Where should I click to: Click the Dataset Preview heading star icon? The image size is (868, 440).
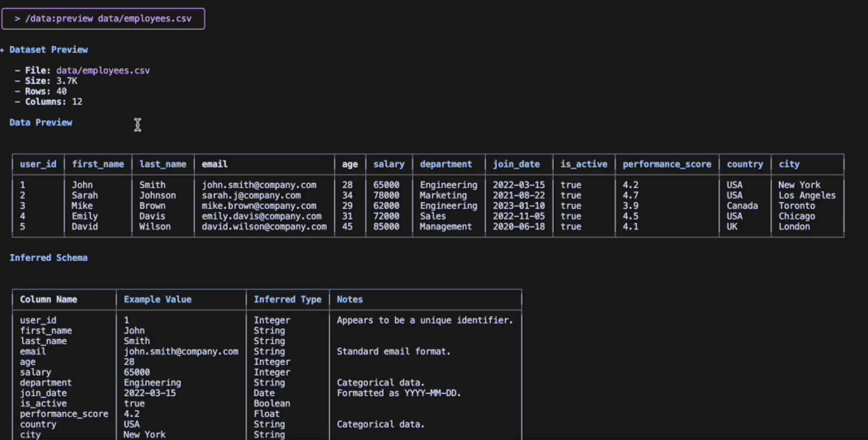click(3, 50)
